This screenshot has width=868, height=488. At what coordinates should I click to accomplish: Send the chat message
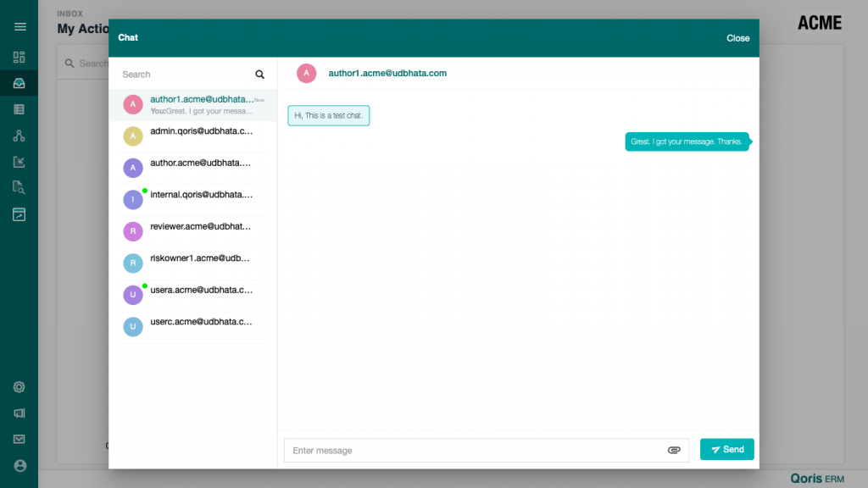[726, 449]
